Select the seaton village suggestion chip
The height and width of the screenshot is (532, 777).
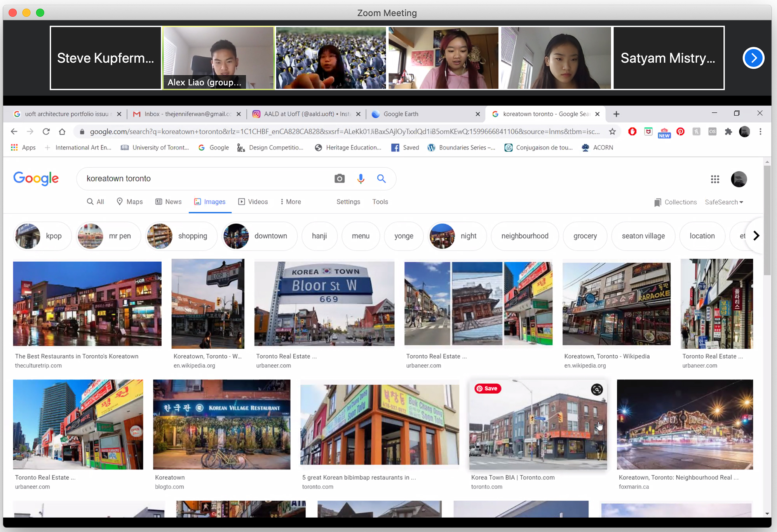[x=643, y=236]
